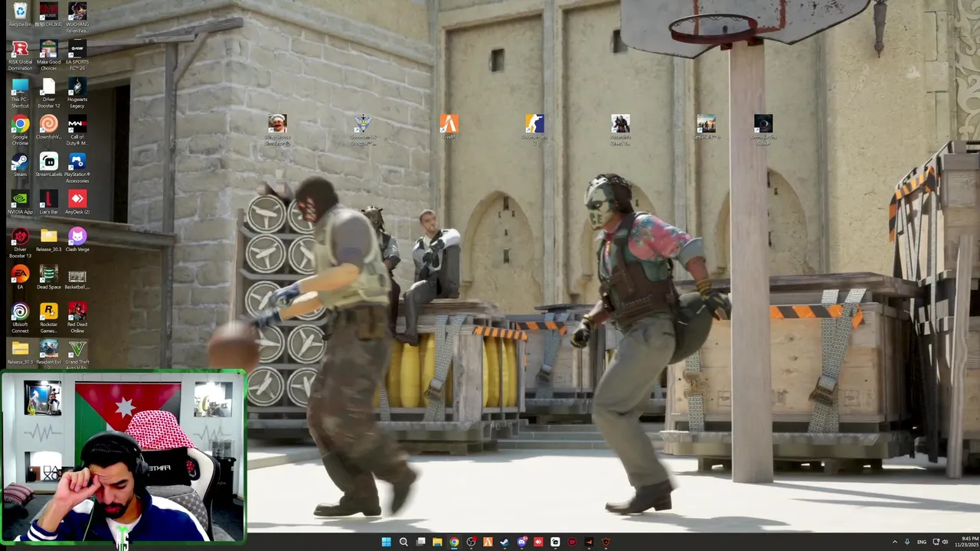Open the Windows Start menu
This screenshot has height=551, width=980.
[387, 542]
